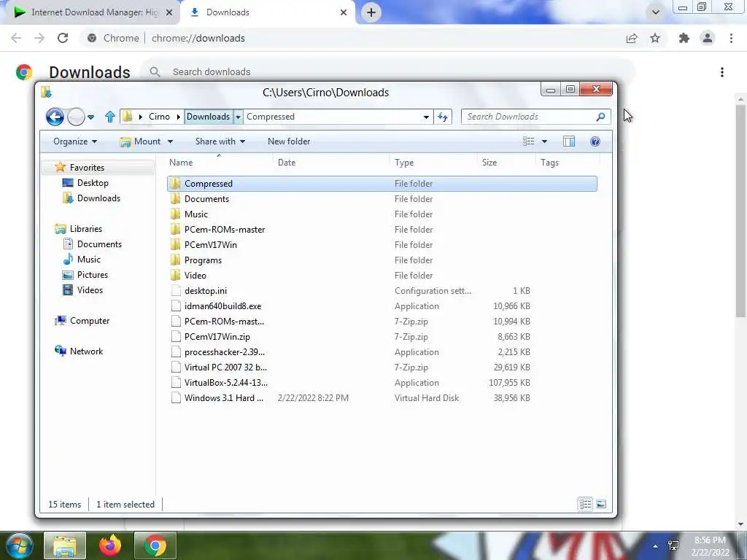Image resolution: width=747 pixels, height=560 pixels.
Task: Select VirtualBox-5.2.44 installer file
Action: click(x=226, y=382)
